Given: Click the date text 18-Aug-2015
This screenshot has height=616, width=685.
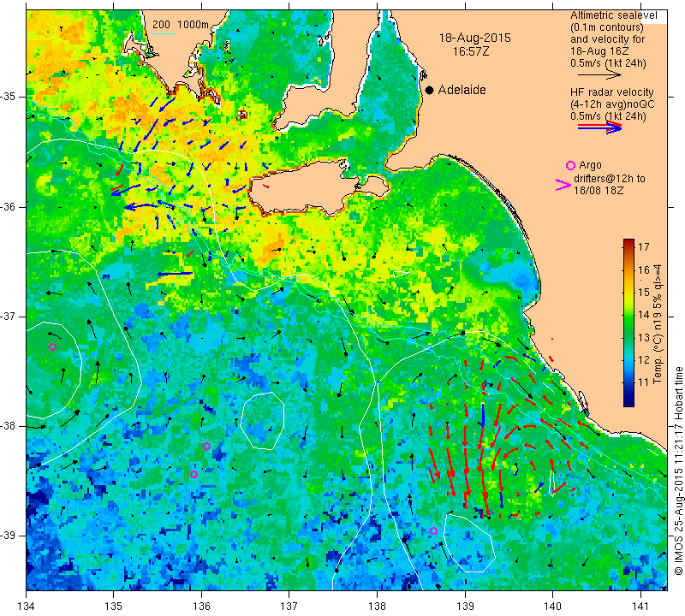Looking at the screenshot, I should pos(475,38).
